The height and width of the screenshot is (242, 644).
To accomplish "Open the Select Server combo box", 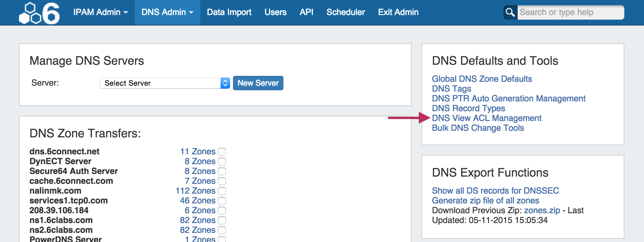I will point(165,83).
